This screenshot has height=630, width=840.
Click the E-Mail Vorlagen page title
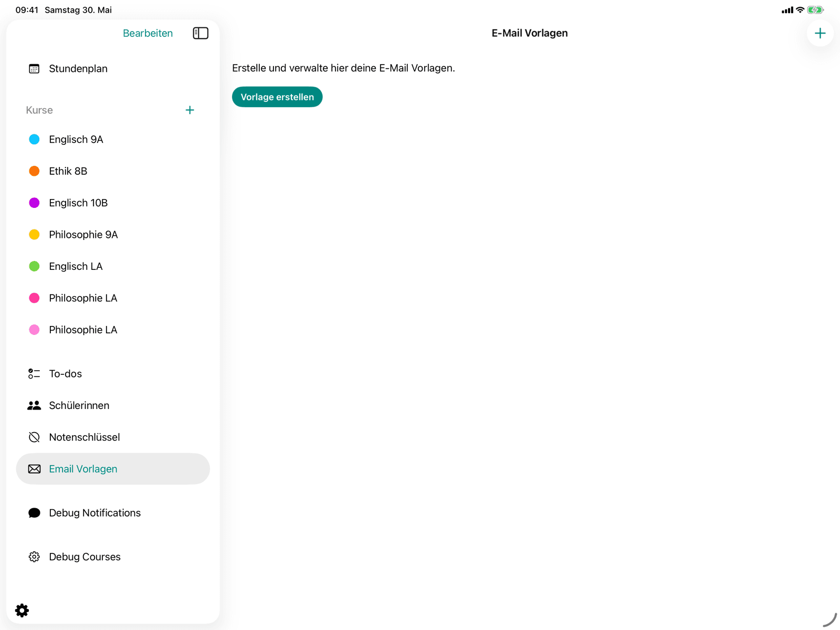(530, 33)
